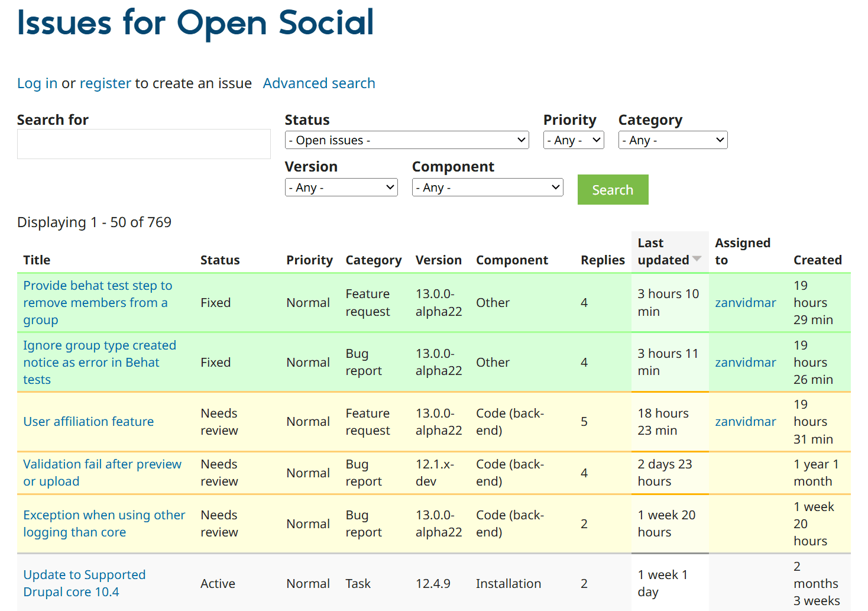
Task: Sort issues by Created column header
Action: click(x=817, y=260)
